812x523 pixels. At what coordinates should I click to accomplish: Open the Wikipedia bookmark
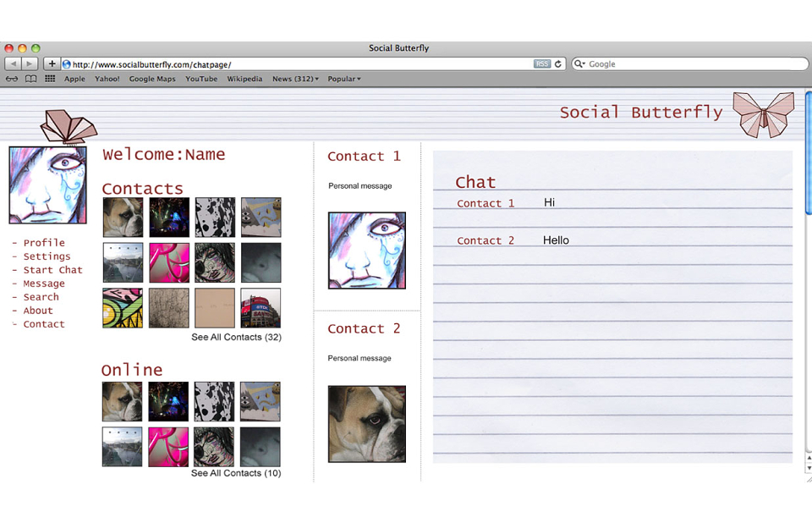click(244, 79)
